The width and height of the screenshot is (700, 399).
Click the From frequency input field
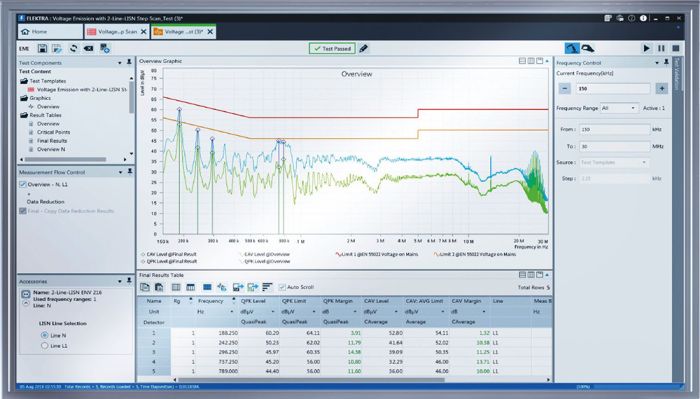615,129
